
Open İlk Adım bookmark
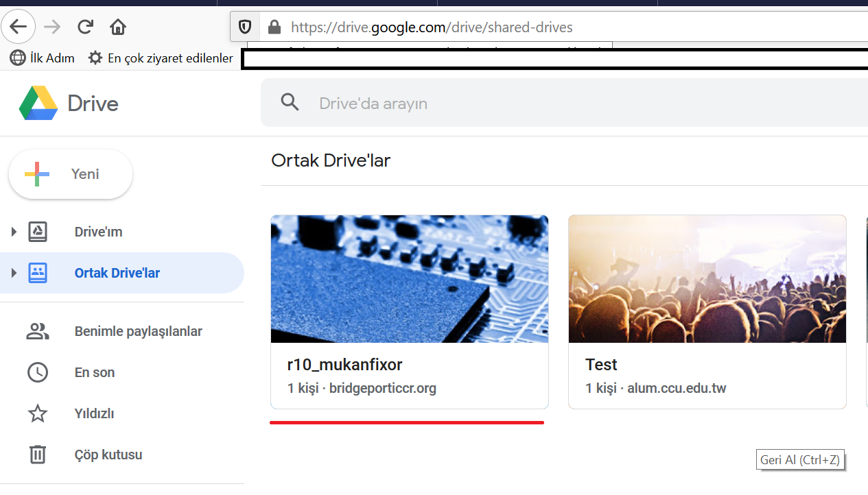(43, 58)
